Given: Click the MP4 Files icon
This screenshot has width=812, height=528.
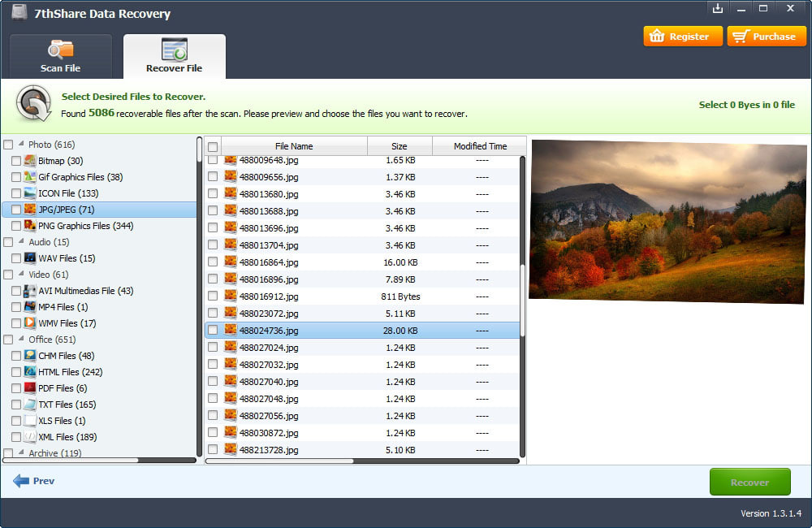Looking at the screenshot, I should [30, 307].
